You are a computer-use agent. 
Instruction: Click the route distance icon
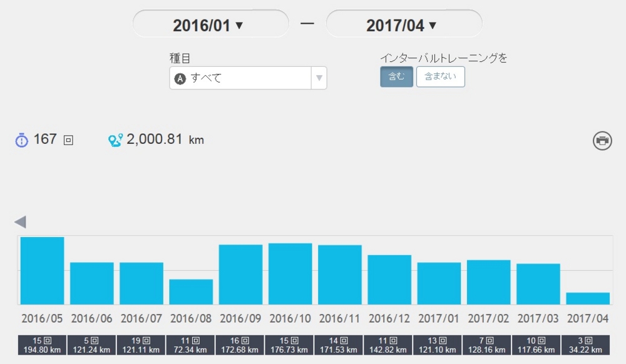(115, 140)
